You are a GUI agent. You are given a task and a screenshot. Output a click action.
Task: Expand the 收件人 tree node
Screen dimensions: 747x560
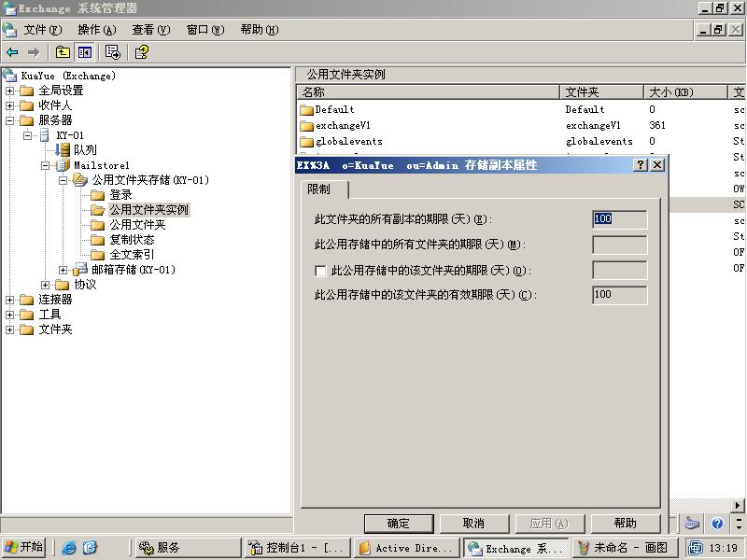pos(9,105)
